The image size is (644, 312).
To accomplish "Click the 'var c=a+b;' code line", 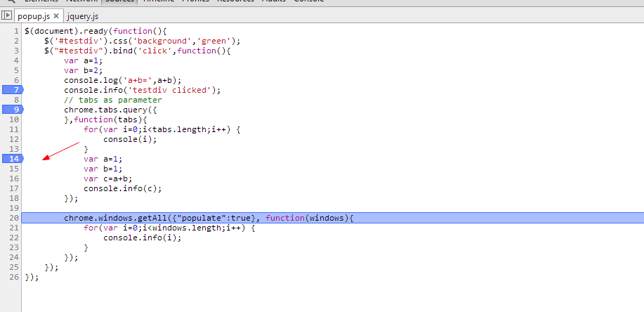I will (108, 179).
